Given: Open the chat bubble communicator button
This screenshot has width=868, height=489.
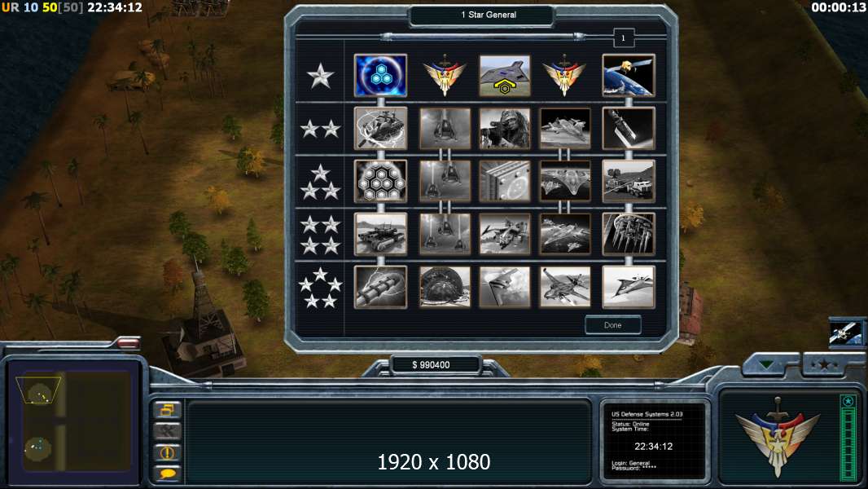Looking at the screenshot, I should coord(167,474).
